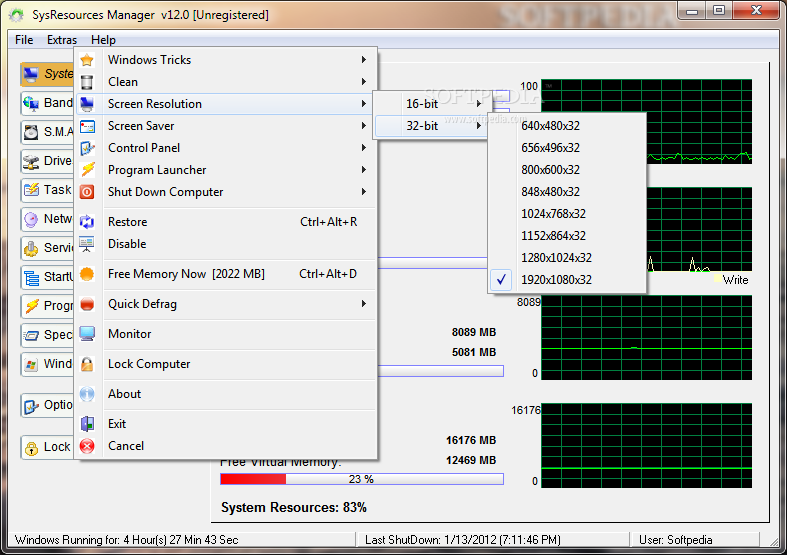Open the Specs sidebar button
This screenshot has height=555, width=787.
[47, 335]
